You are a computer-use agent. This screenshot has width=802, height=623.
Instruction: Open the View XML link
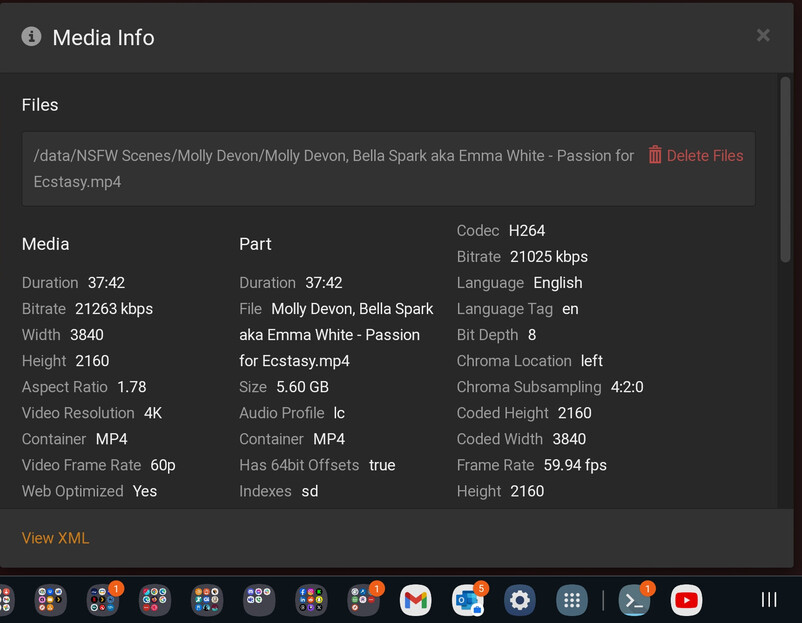(x=55, y=538)
